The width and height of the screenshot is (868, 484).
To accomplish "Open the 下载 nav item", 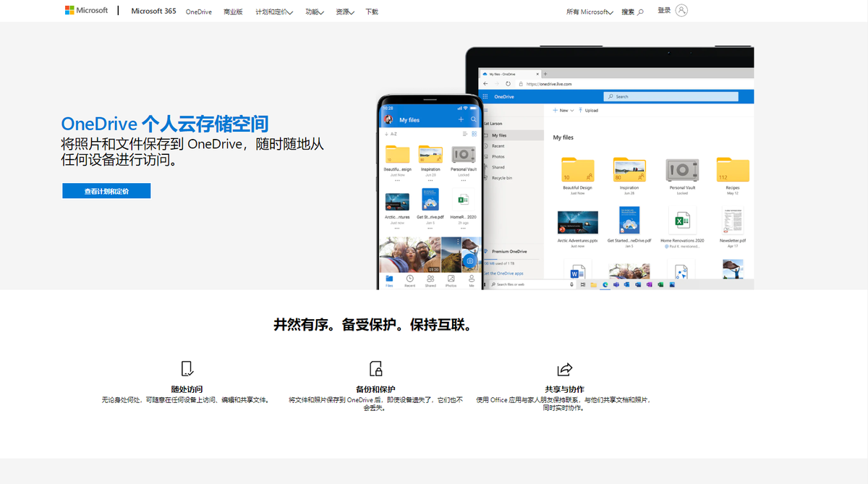I will [x=372, y=12].
